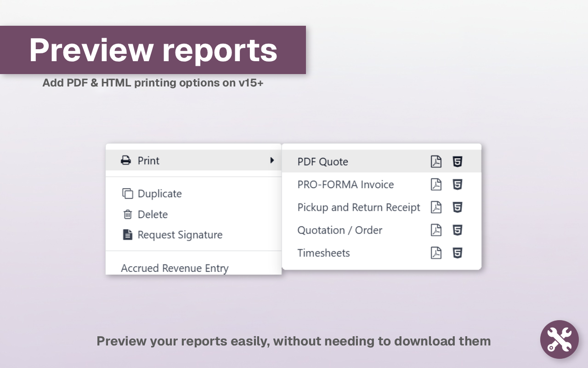This screenshot has height=368, width=588.
Task: Open HTML preview of PDF Quote
Action: [458, 161]
